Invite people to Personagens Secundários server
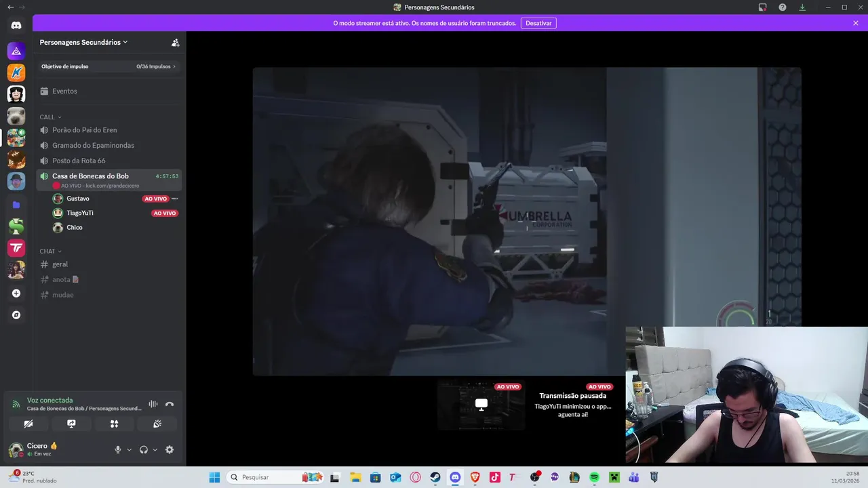The image size is (868, 488). tap(176, 42)
